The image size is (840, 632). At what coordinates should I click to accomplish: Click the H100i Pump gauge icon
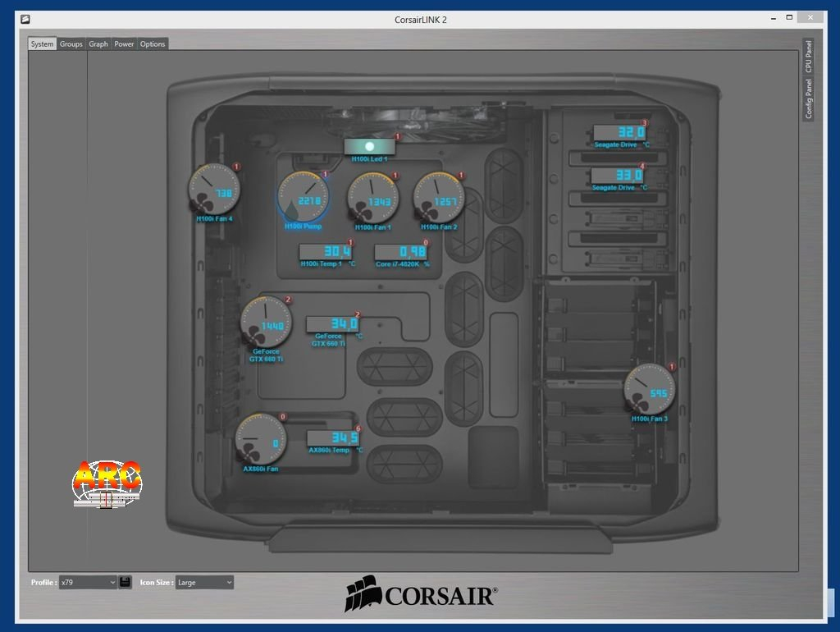[303, 197]
